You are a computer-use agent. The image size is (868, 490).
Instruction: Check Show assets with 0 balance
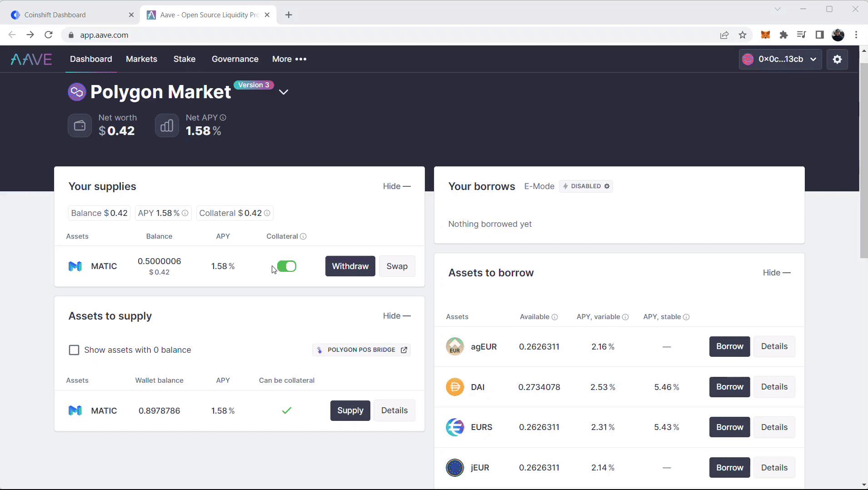tap(74, 350)
